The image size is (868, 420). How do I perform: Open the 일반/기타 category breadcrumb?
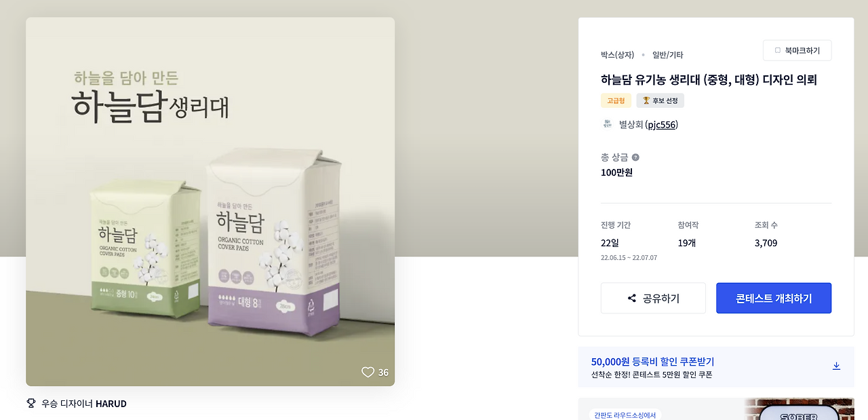(x=666, y=54)
